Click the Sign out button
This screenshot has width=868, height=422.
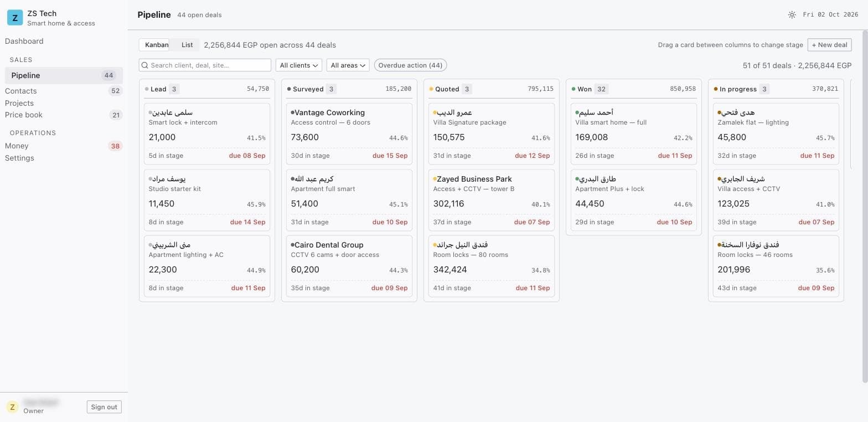(x=104, y=407)
